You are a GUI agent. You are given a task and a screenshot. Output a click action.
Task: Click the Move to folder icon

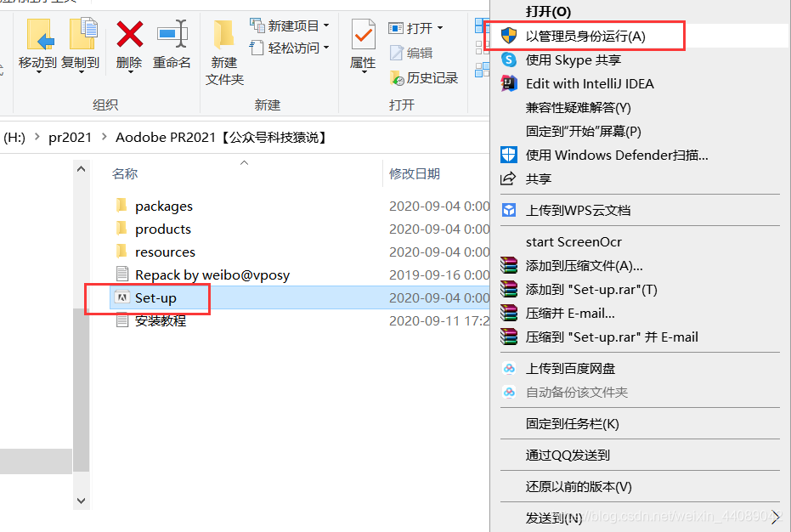point(39,34)
